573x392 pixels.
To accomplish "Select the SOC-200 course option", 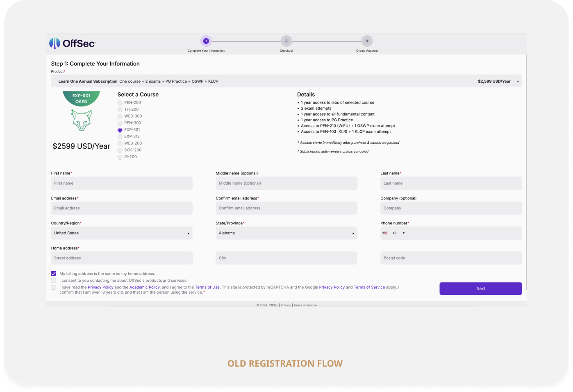I will pos(120,150).
